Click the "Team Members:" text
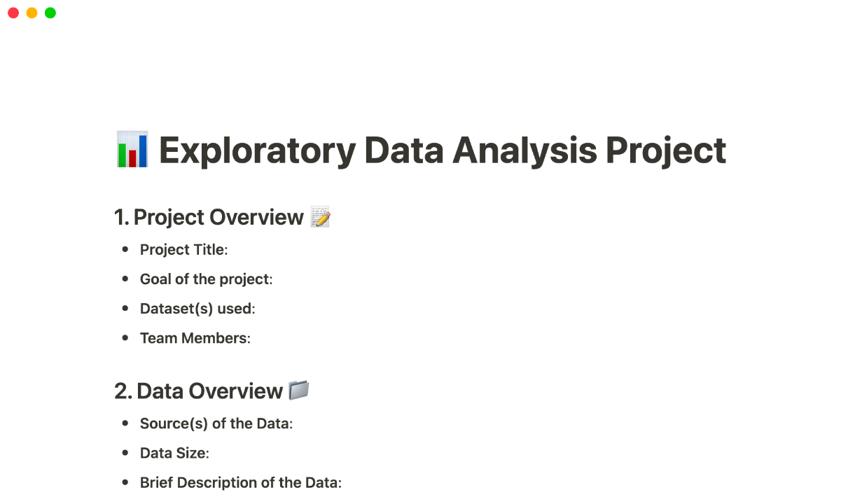 (x=195, y=338)
